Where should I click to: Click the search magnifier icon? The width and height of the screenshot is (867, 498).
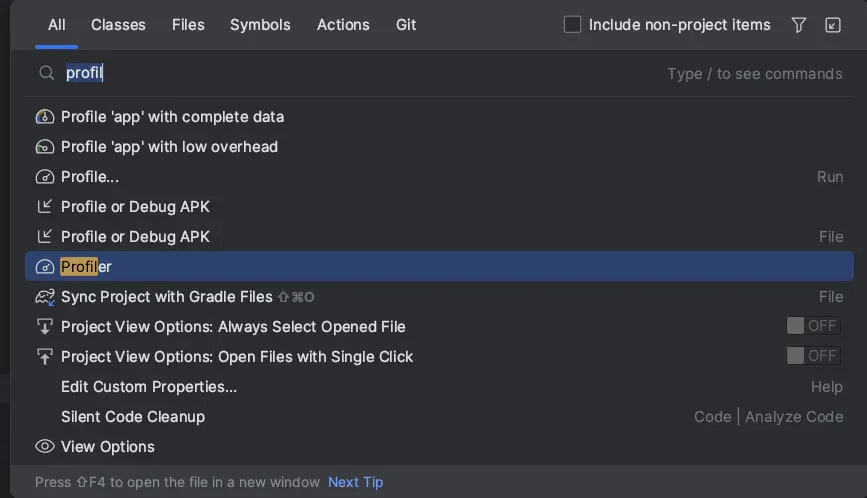(46, 73)
